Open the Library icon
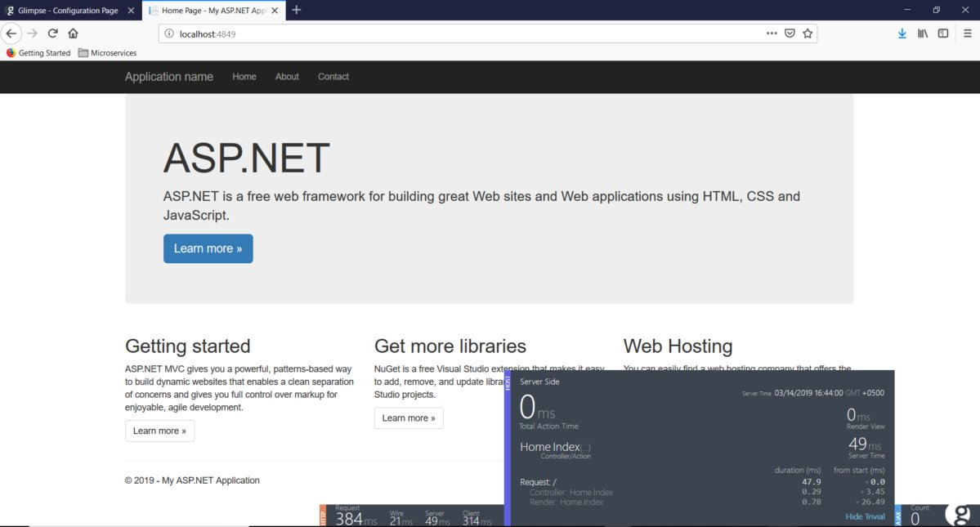Image resolution: width=980 pixels, height=527 pixels. [x=923, y=33]
